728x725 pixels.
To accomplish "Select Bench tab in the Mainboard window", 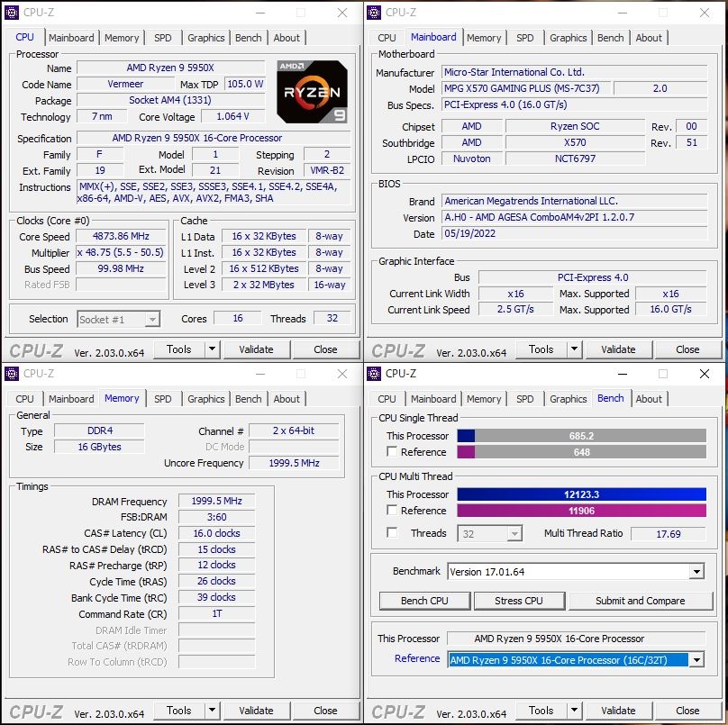I will (611, 38).
